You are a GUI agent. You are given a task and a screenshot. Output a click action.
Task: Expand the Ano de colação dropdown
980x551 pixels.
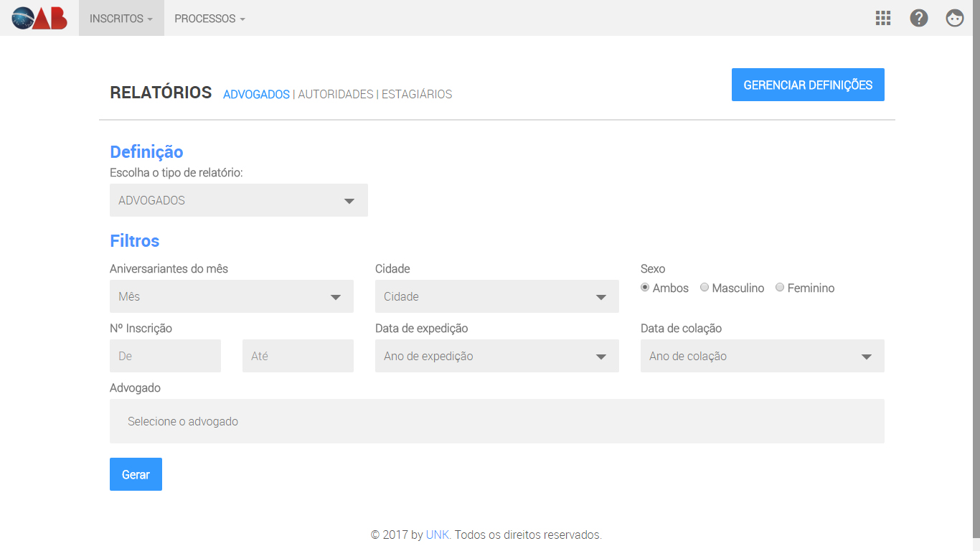pyautogui.click(x=762, y=356)
